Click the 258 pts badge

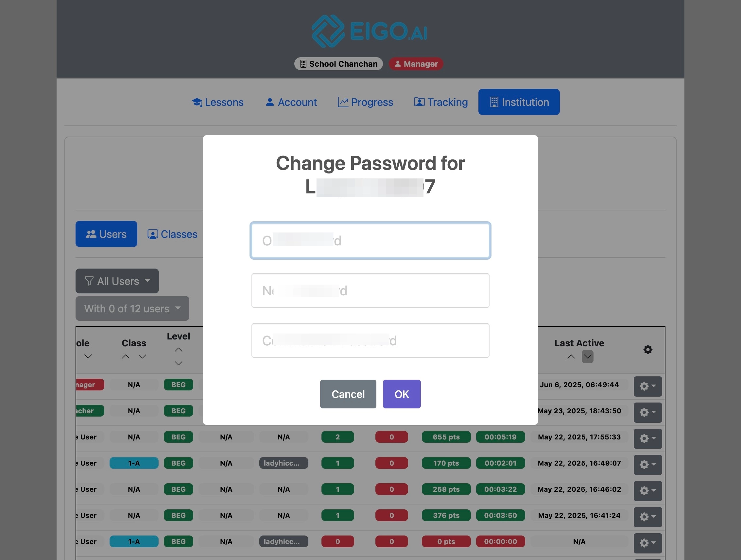(x=446, y=489)
